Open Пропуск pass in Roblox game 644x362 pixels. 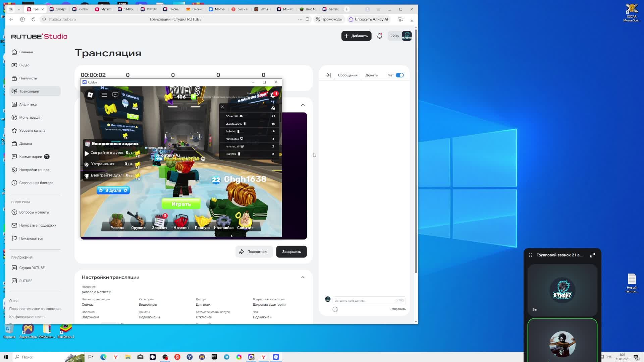(x=203, y=222)
